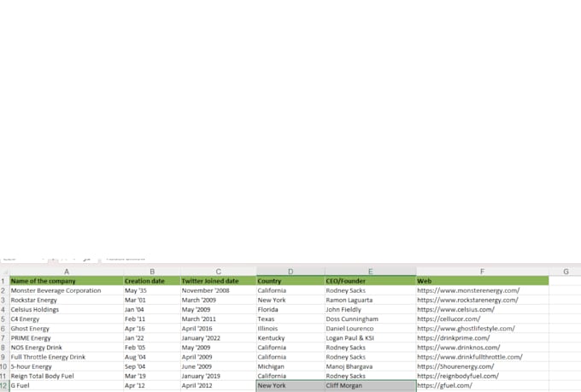
Task: Open drinkprime.com link cell
Action: 483,338
